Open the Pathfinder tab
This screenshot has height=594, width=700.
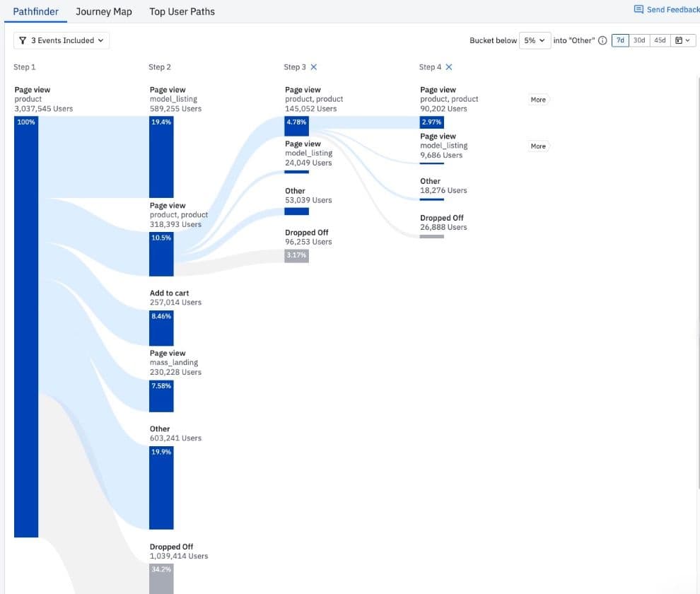(35, 11)
